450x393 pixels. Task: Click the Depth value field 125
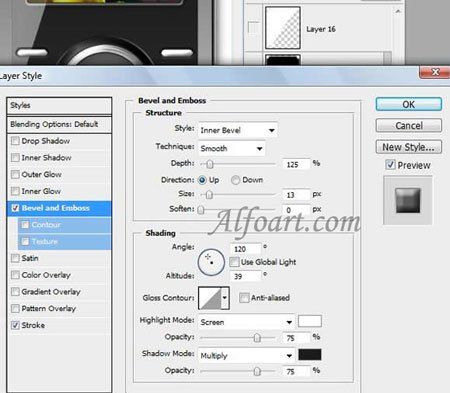296,164
